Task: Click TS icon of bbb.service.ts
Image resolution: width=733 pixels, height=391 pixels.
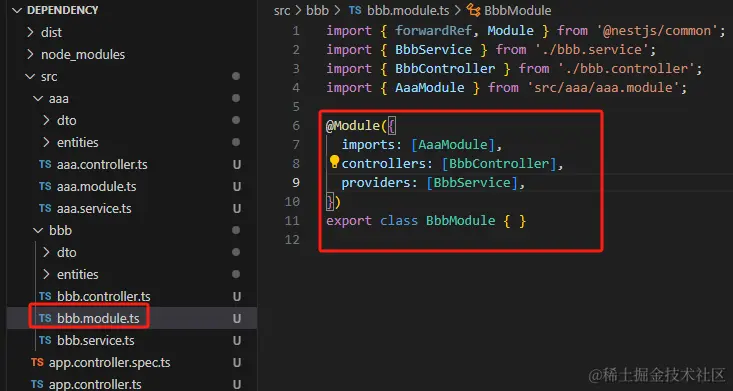Action: pos(45,340)
